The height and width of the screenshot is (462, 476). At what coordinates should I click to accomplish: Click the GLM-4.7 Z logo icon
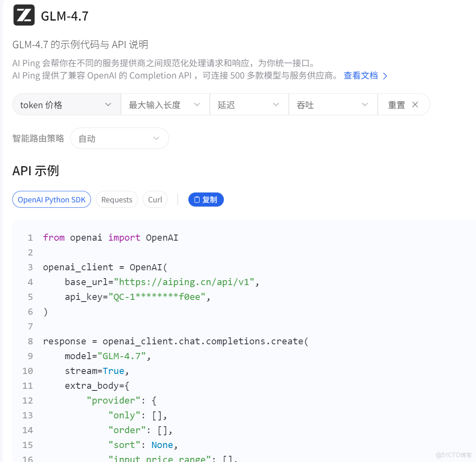[x=24, y=15]
